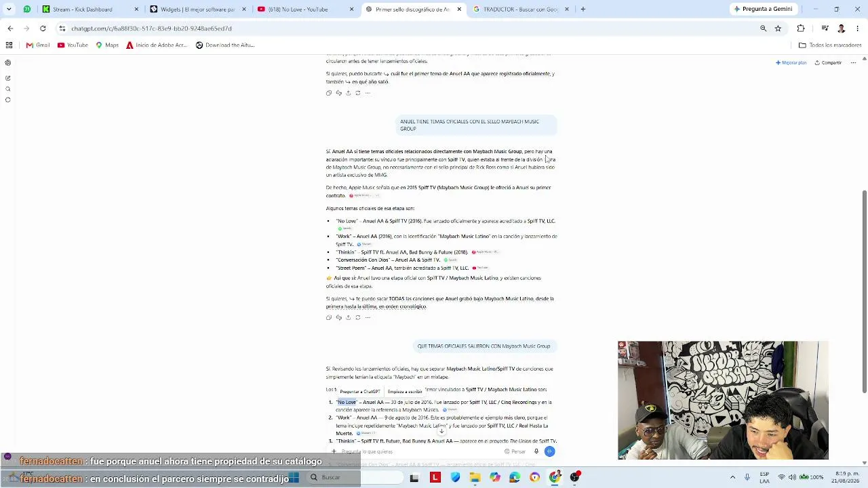Viewport: 868px width, 488px height.
Task: Copy the response ending with 'orden cronológico'
Action: [x=329, y=317]
